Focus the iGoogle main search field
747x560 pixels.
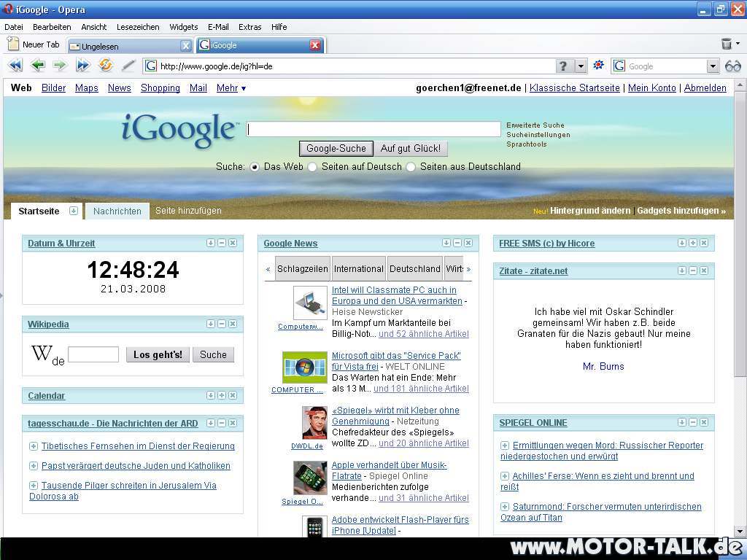pyautogui.click(x=373, y=129)
